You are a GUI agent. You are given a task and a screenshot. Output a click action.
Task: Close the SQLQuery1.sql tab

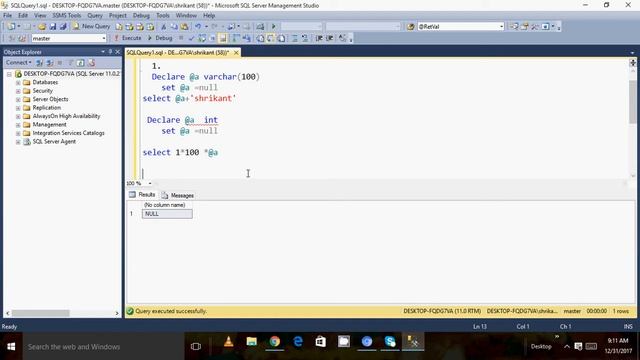coord(236,53)
